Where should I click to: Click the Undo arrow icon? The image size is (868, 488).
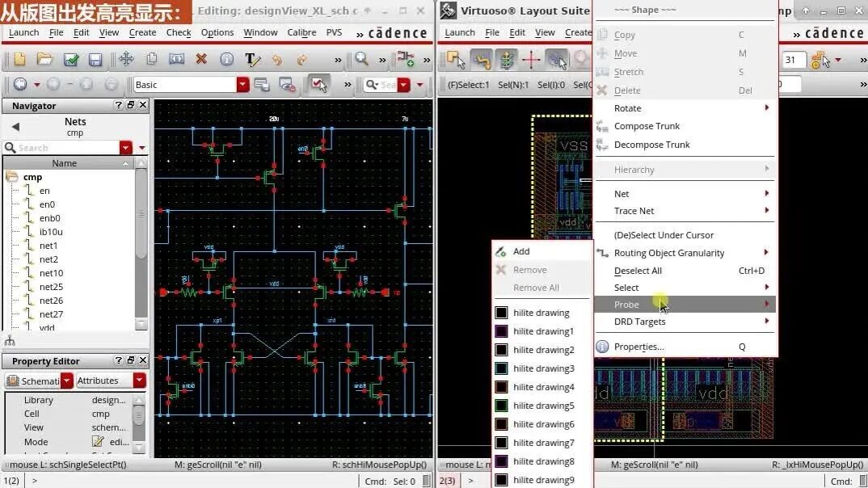tap(277, 59)
